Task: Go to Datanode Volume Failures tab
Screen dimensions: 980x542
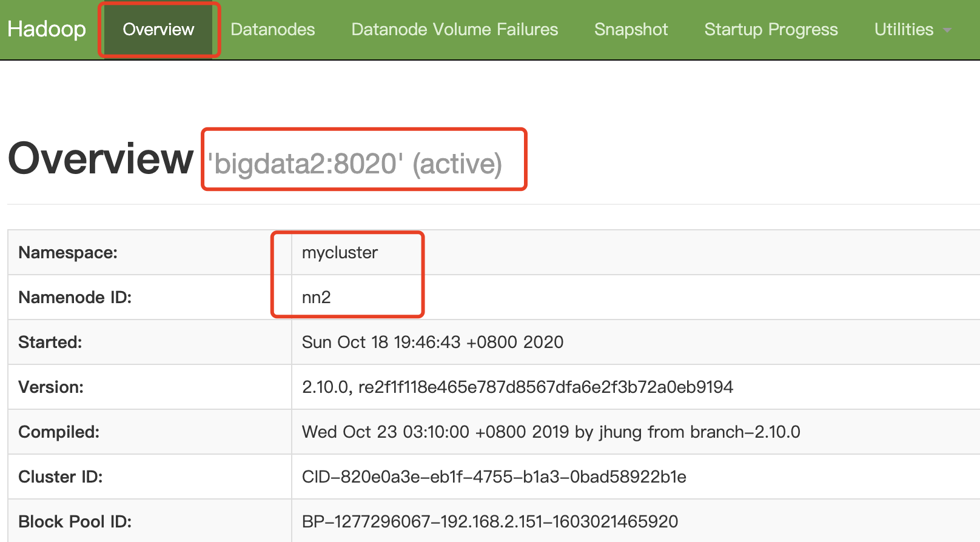Action: 454,29
